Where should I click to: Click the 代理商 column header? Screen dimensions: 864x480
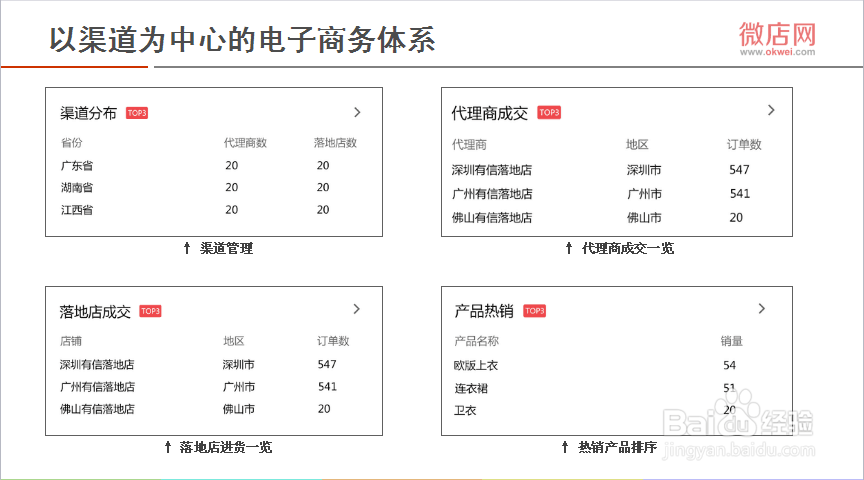469,144
